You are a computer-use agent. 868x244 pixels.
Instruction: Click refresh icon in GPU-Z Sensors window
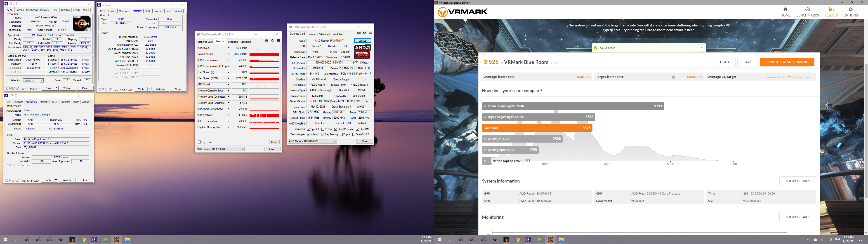pos(272,41)
